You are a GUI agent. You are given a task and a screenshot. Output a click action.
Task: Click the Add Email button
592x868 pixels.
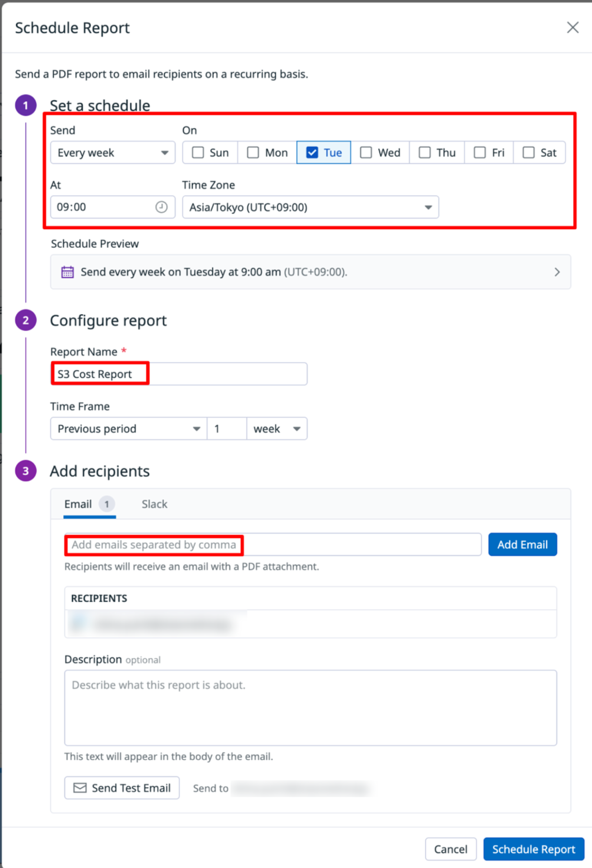click(x=522, y=545)
